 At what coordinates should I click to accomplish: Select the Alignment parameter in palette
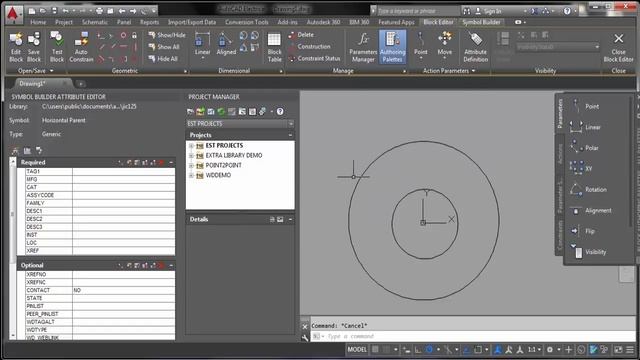coord(591,210)
